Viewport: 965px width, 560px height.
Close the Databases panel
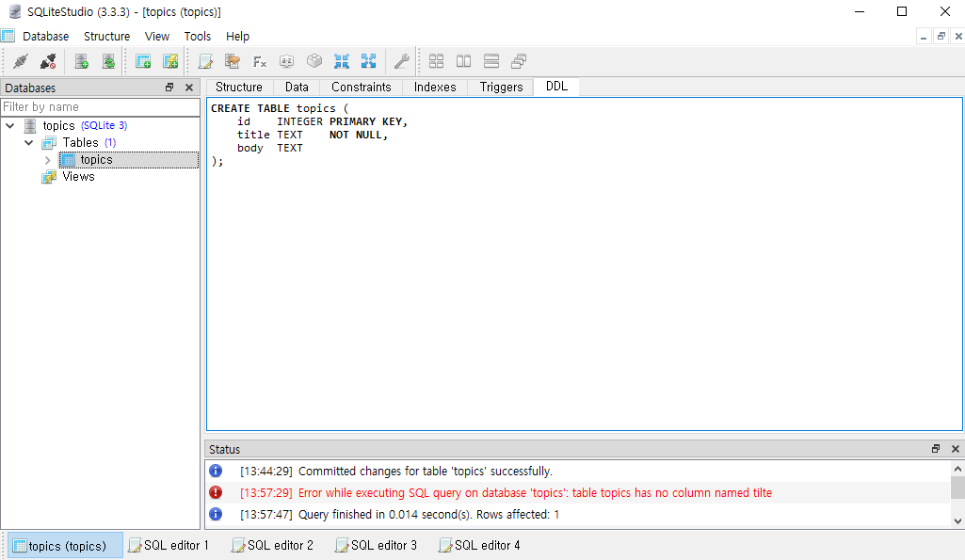point(189,88)
